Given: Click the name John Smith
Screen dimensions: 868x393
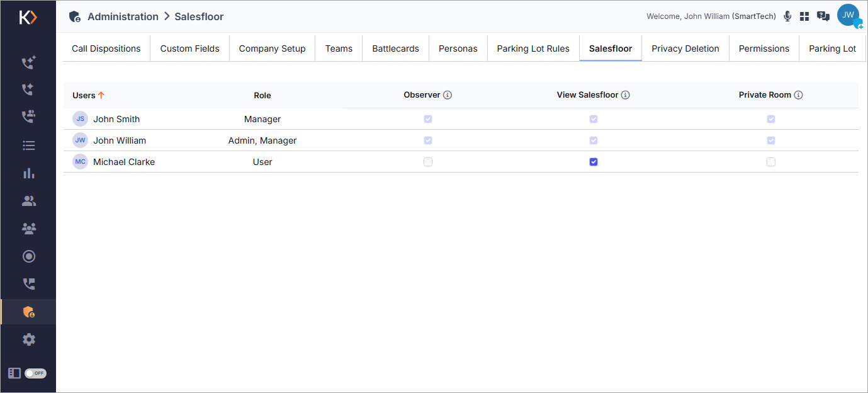Looking at the screenshot, I should coord(116,119).
